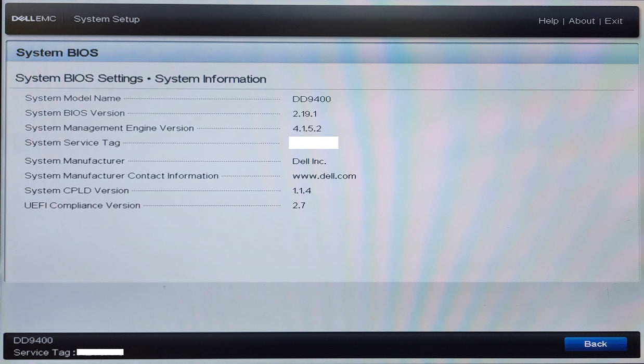
Task: Select CPLD version value 1.1.4
Action: [x=302, y=191]
